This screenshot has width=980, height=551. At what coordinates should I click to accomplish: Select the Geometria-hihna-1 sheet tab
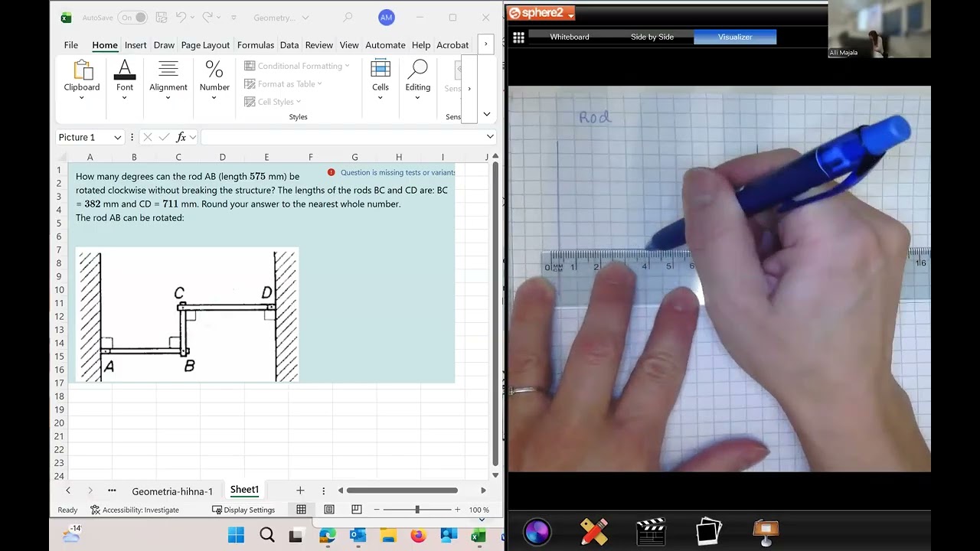coord(172,491)
